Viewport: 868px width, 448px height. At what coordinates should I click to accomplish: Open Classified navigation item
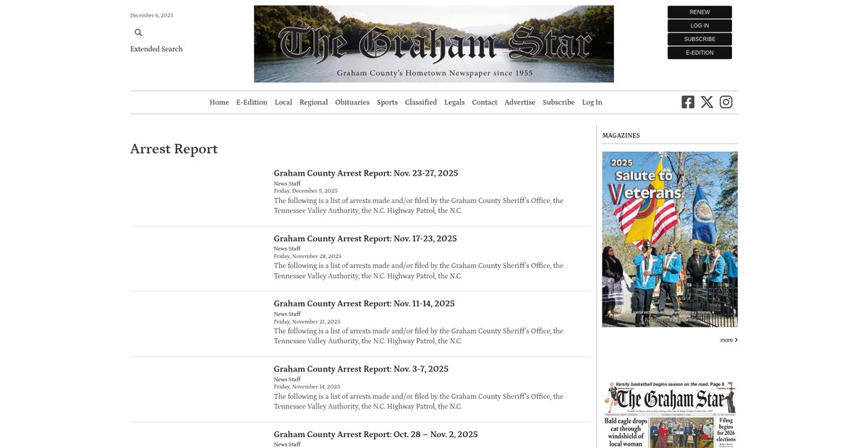pyautogui.click(x=421, y=103)
